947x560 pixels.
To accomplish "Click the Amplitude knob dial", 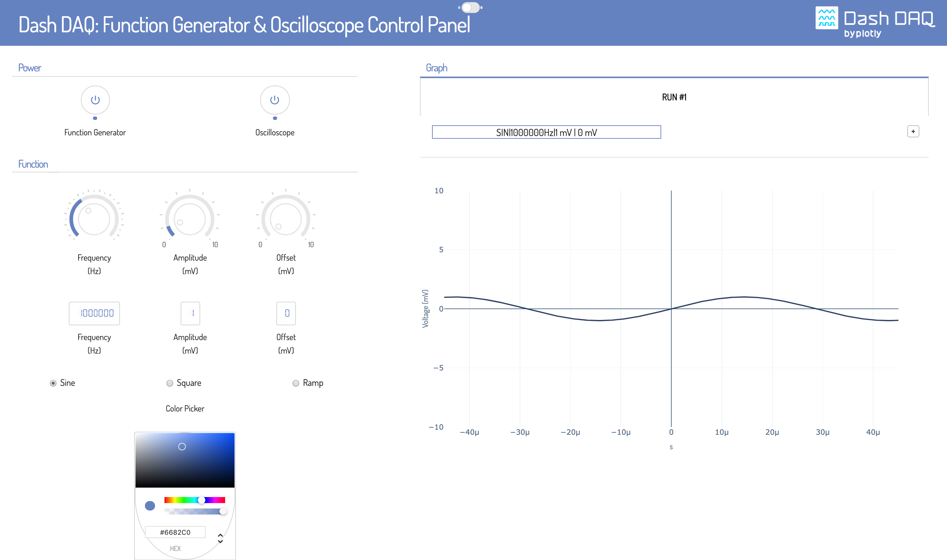I will (189, 219).
